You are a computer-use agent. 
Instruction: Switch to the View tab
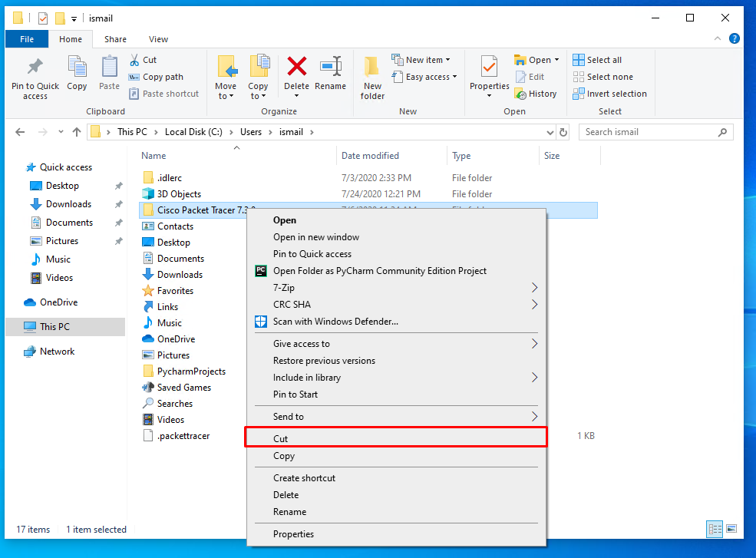click(x=158, y=39)
